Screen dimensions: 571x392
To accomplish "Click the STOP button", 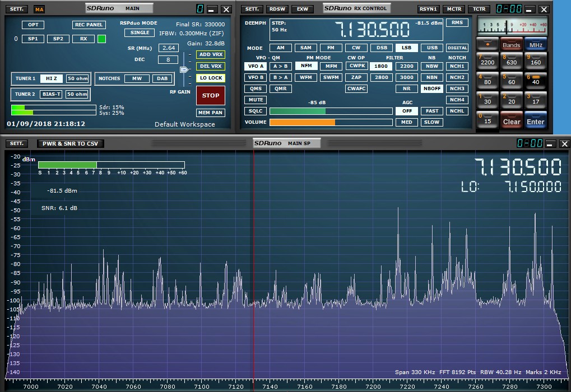I will (x=211, y=95).
